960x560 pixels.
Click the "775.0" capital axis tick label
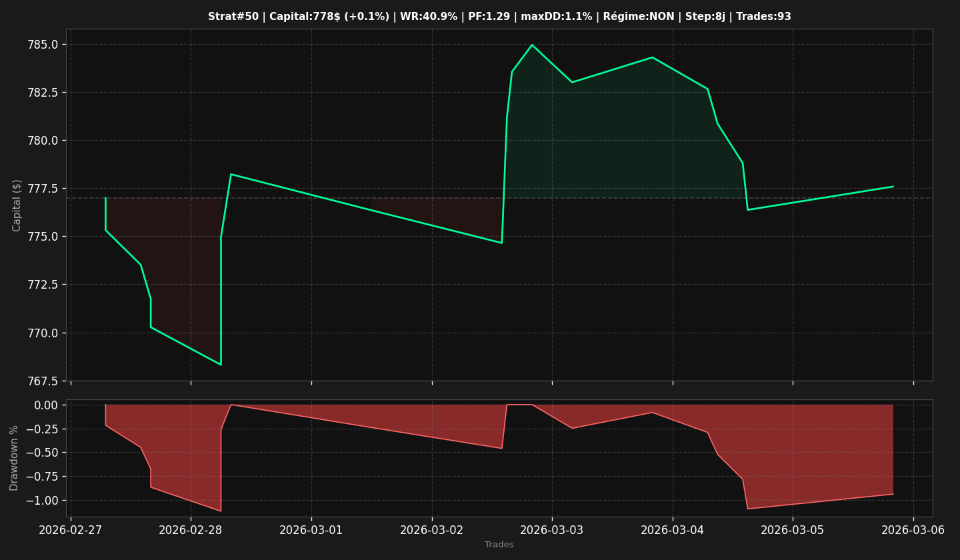click(x=42, y=237)
